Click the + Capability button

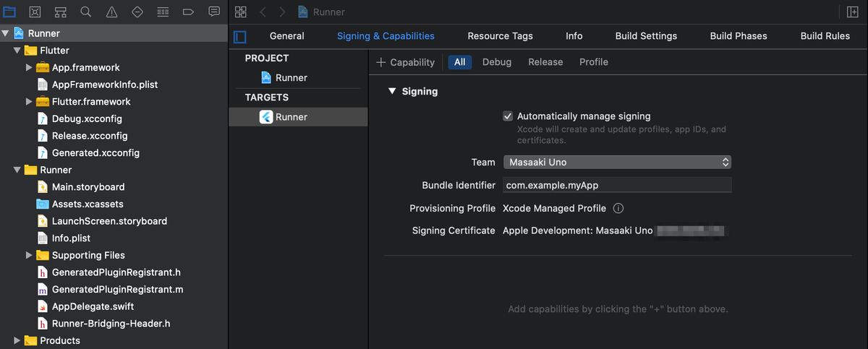click(406, 62)
